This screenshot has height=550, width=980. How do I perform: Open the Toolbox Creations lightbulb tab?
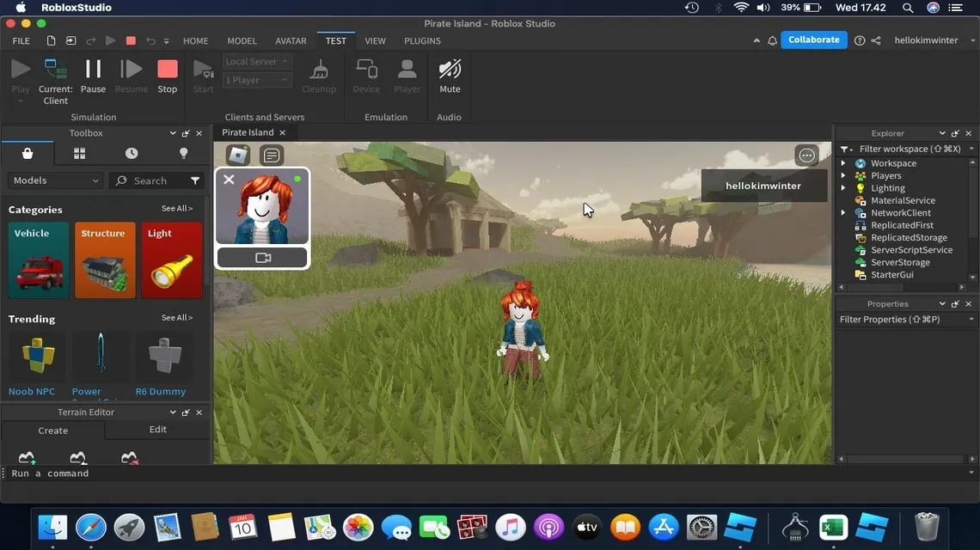pos(183,153)
